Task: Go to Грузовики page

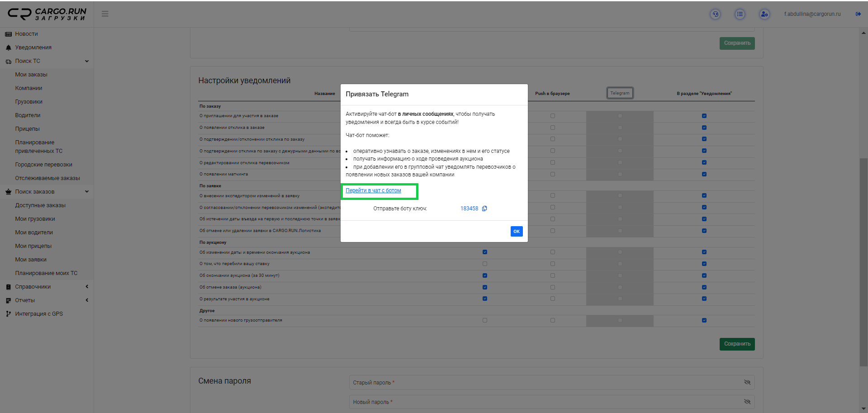Action: tap(29, 102)
